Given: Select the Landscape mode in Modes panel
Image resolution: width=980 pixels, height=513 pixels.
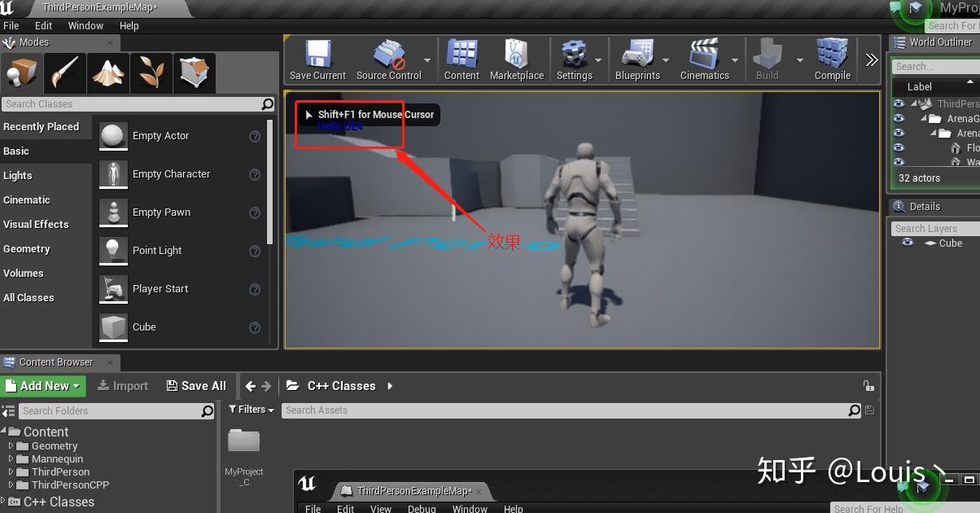Looking at the screenshot, I should click(108, 72).
